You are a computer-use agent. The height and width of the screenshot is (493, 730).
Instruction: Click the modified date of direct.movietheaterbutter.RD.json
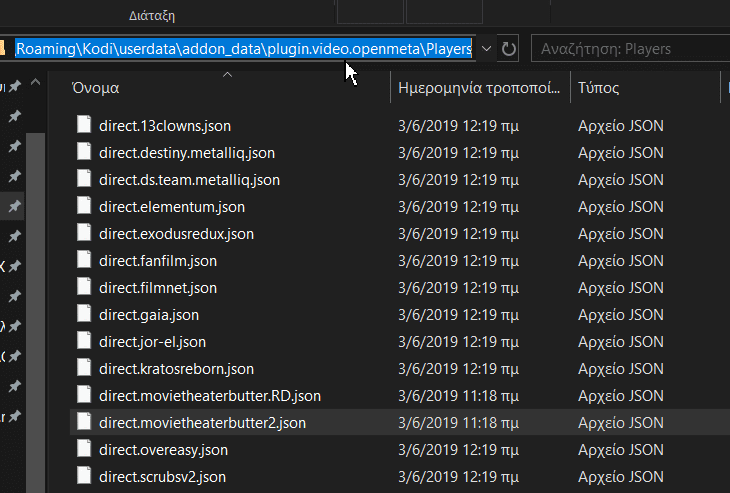click(x=458, y=396)
